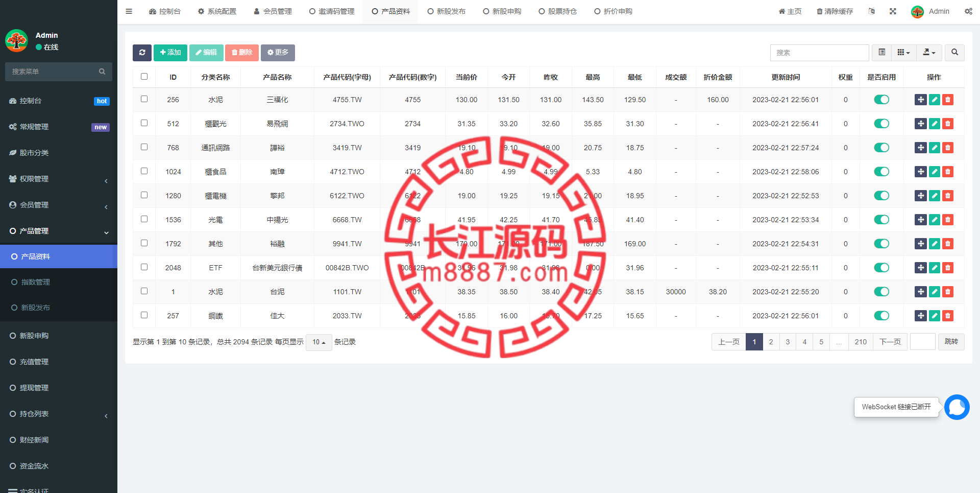Click the 清除缓存 link in top bar
Screen dimensions: 980x493
(835, 11)
